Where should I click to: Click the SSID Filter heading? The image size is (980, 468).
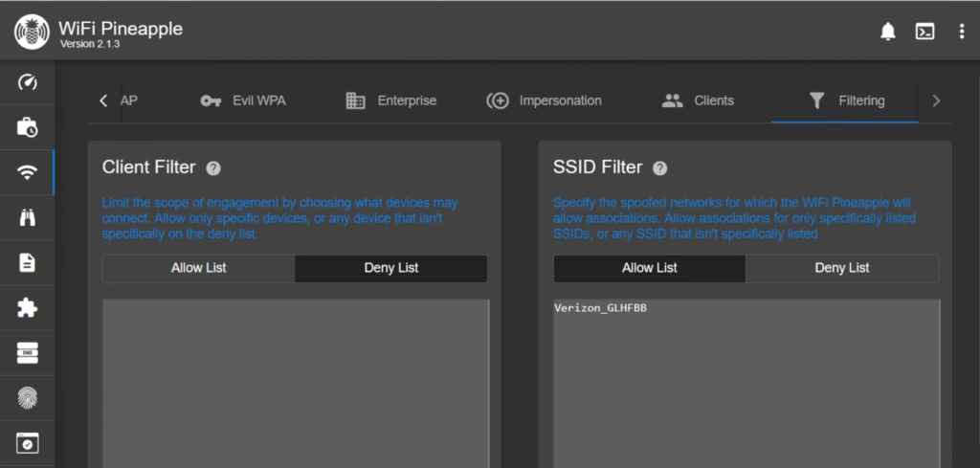pyautogui.click(x=597, y=167)
